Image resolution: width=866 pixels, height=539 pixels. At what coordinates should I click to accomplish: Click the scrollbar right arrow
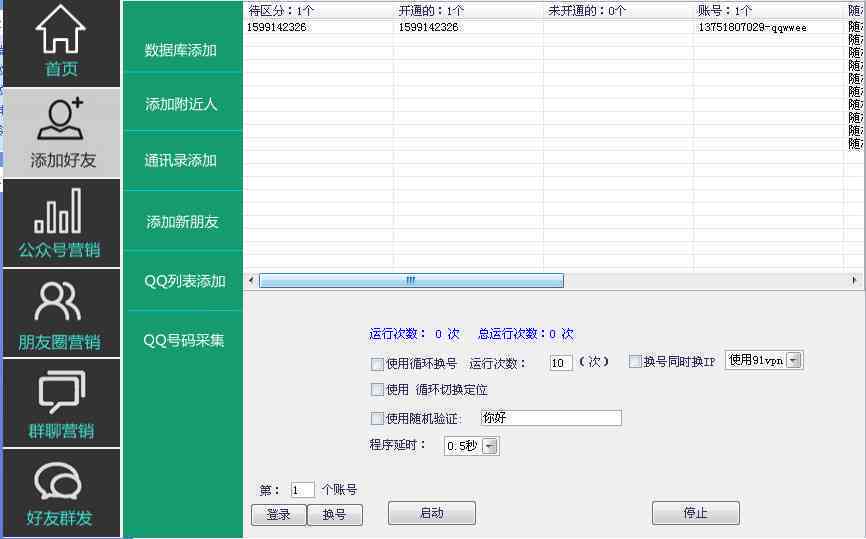(x=854, y=281)
